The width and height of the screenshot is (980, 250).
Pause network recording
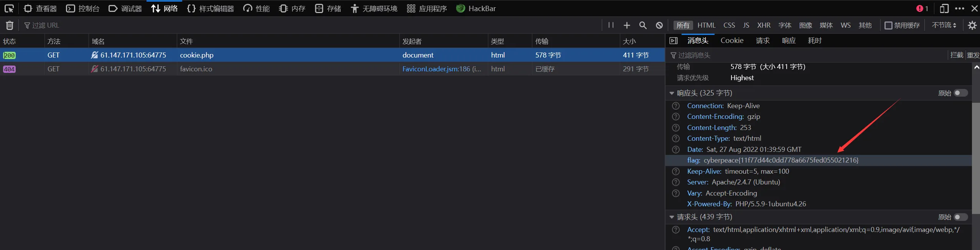(611, 25)
